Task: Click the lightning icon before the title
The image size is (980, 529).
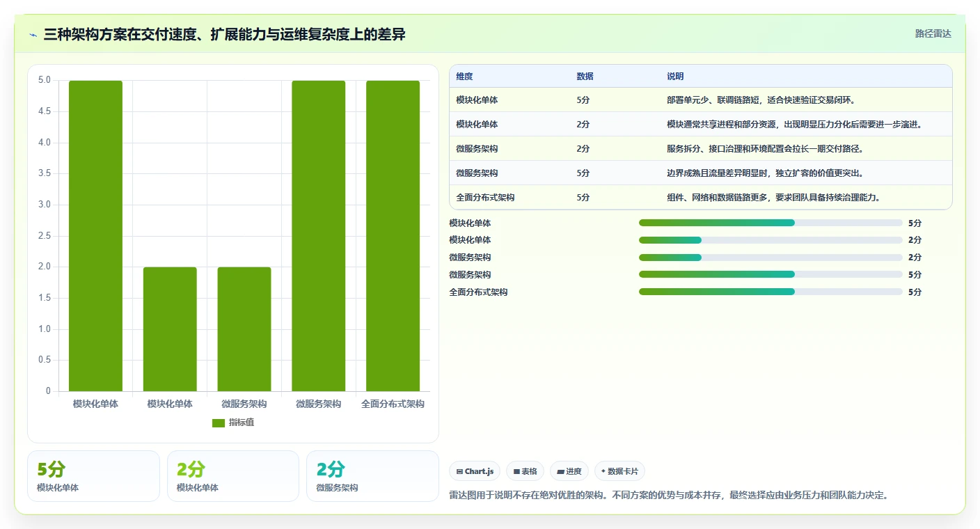Action: pyautogui.click(x=33, y=35)
